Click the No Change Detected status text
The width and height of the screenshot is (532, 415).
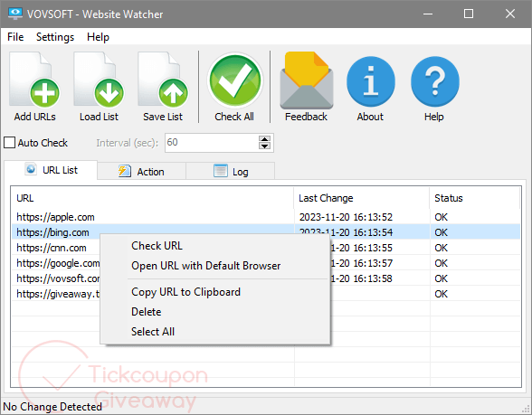(x=52, y=407)
